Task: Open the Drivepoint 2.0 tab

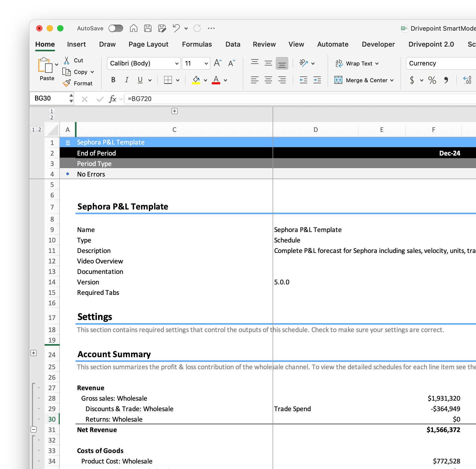Action: pos(431,44)
